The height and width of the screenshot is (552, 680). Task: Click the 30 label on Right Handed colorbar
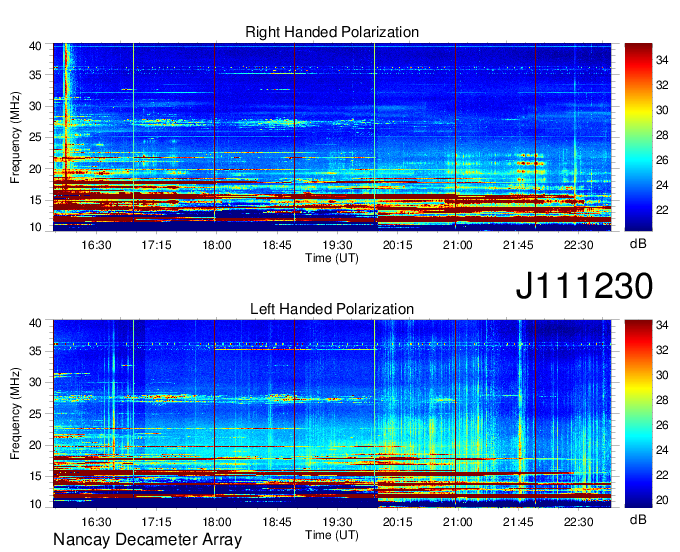662,110
